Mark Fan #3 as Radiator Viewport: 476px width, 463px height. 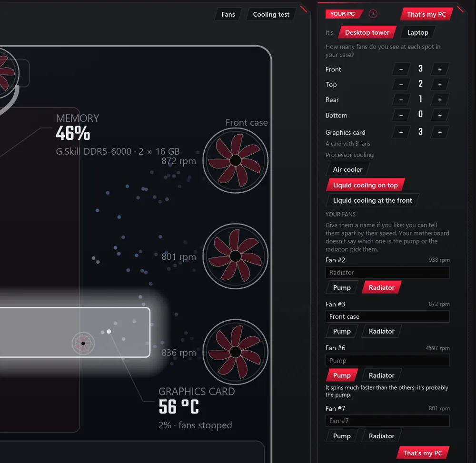tap(381, 331)
